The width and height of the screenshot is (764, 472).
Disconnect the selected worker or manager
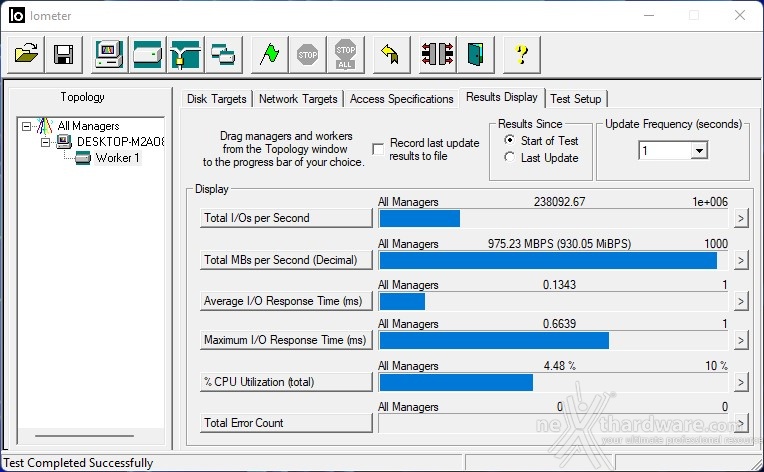coord(438,55)
